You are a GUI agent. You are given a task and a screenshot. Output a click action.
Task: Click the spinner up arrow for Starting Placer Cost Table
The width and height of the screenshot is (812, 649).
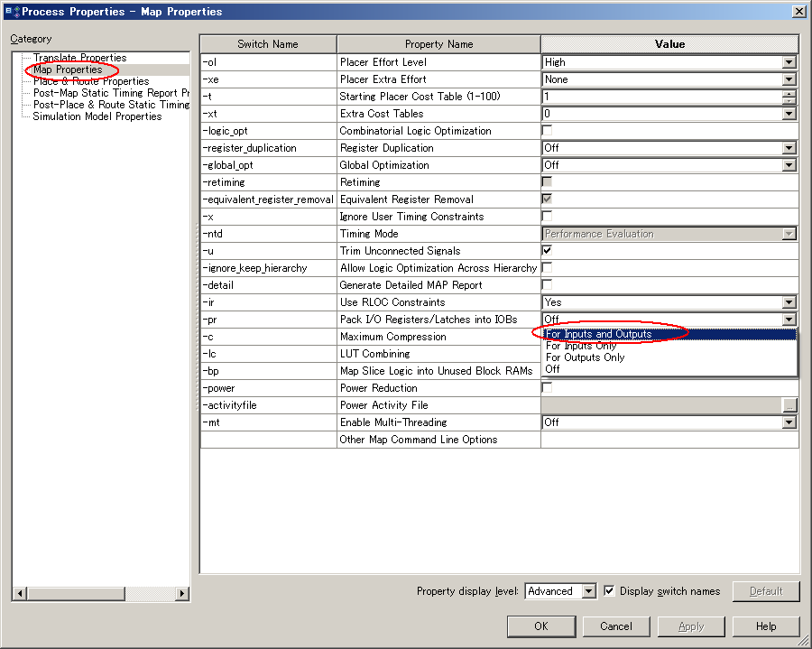point(789,93)
